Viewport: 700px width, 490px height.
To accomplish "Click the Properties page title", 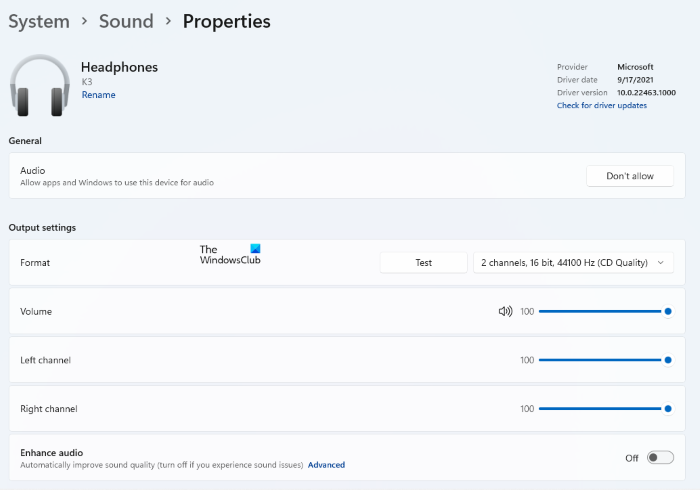I will pyautogui.click(x=226, y=21).
